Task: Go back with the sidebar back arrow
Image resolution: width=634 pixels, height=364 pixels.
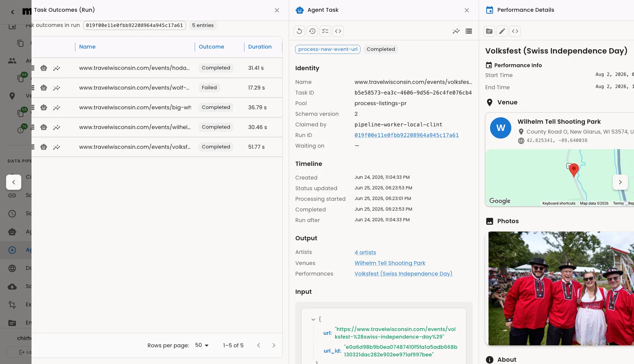Action: coord(13,12)
